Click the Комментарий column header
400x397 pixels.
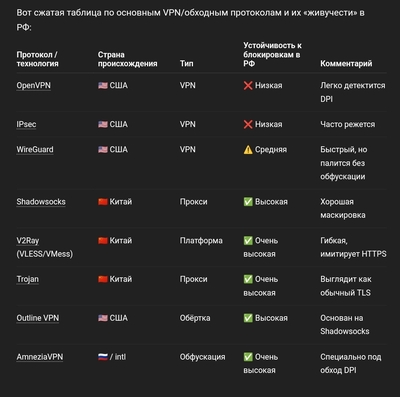[346, 63]
